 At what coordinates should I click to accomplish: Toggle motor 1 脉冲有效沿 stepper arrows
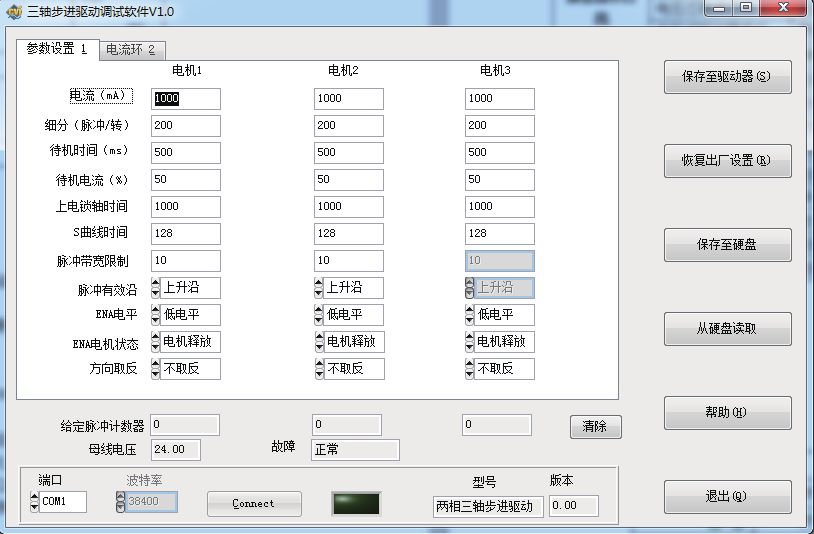(156, 288)
